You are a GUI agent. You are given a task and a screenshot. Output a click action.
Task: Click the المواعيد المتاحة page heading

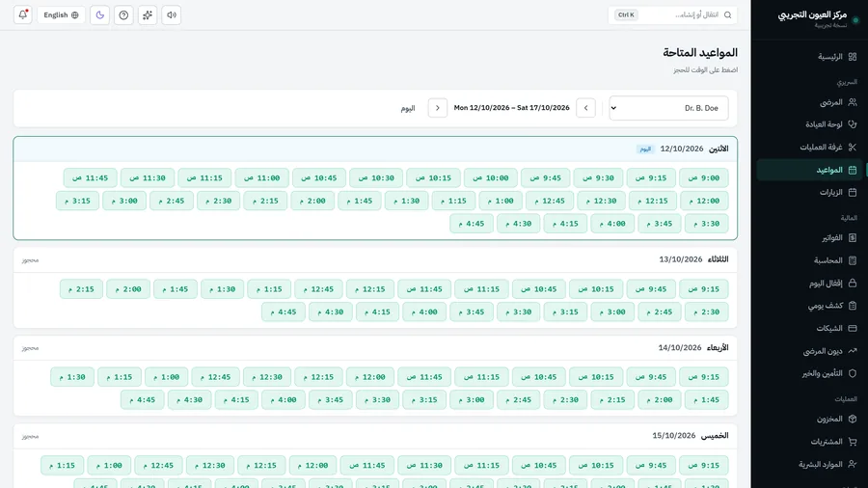[x=700, y=53]
